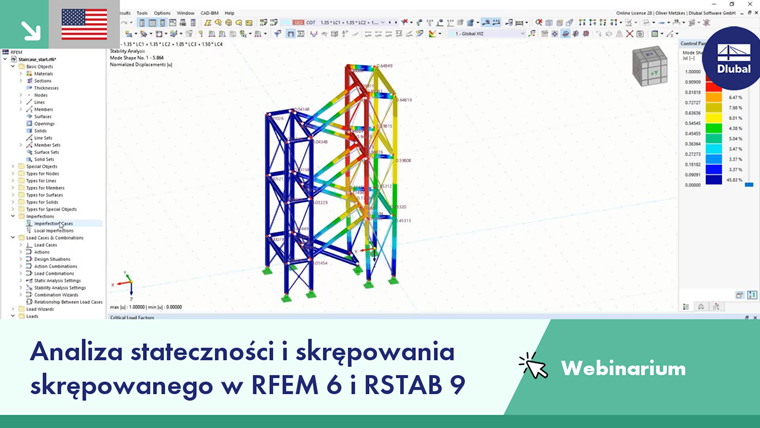Click the Critical Load Factors panel title
The height and width of the screenshot is (428, 760).
coord(132,317)
